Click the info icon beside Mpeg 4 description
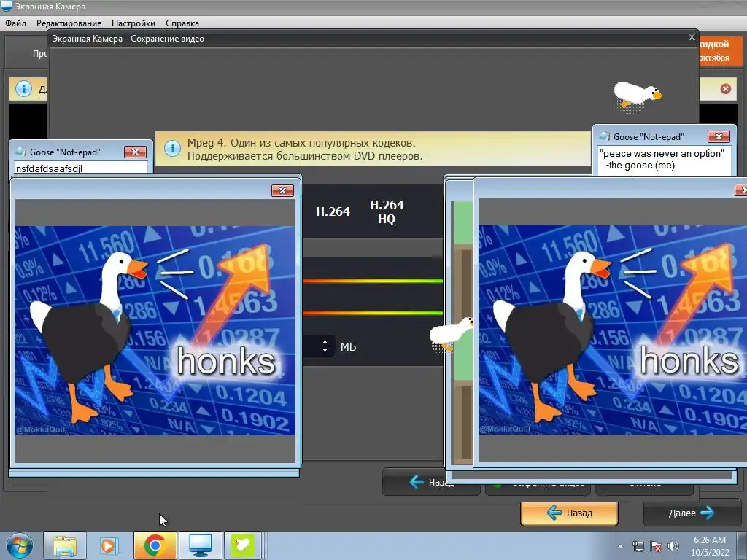The width and height of the screenshot is (747, 560). coord(172,148)
